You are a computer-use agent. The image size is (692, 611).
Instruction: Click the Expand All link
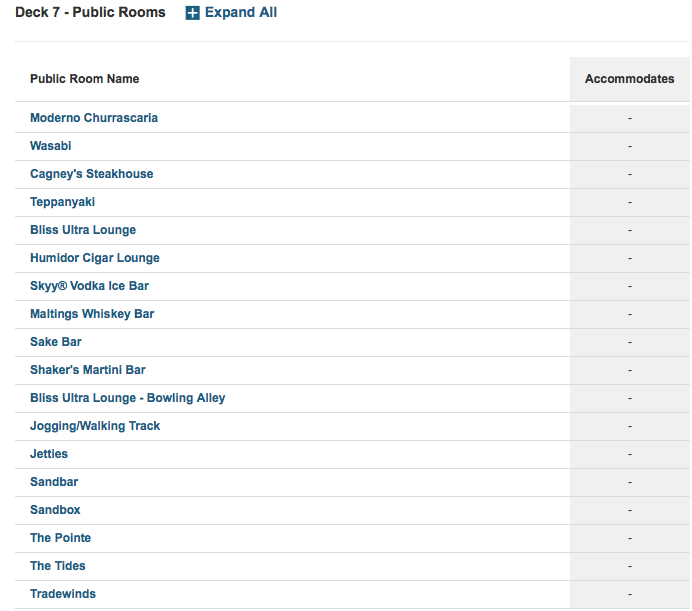tap(241, 12)
